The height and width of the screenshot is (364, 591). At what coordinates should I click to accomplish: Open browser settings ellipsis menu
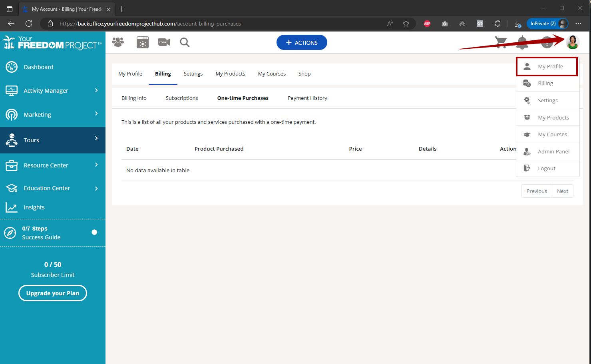(x=578, y=24)
